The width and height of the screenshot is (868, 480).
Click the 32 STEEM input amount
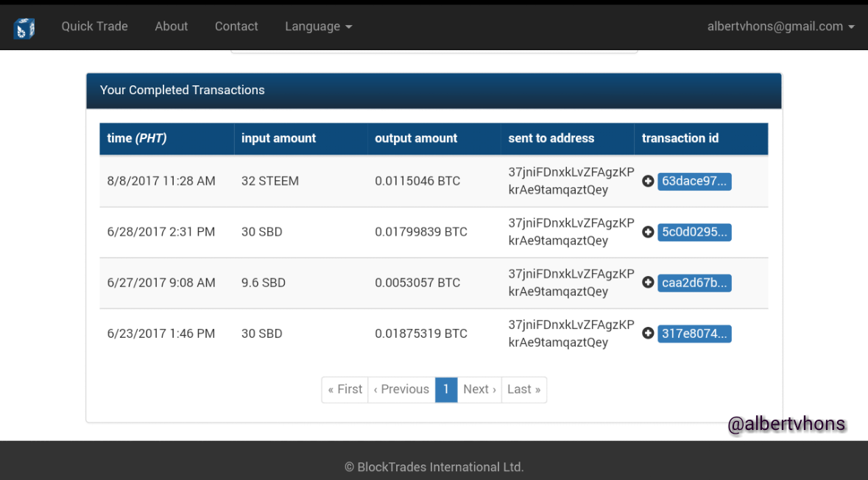tap(270, 181)
